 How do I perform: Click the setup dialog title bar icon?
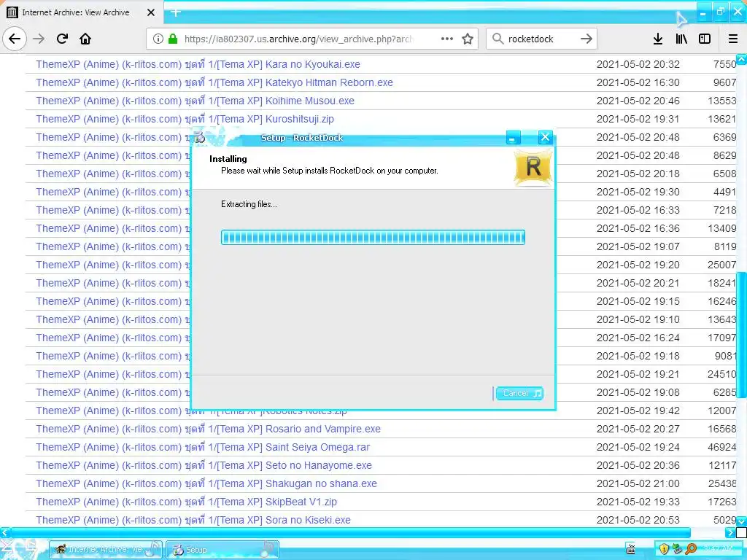(x=200, y=138)
